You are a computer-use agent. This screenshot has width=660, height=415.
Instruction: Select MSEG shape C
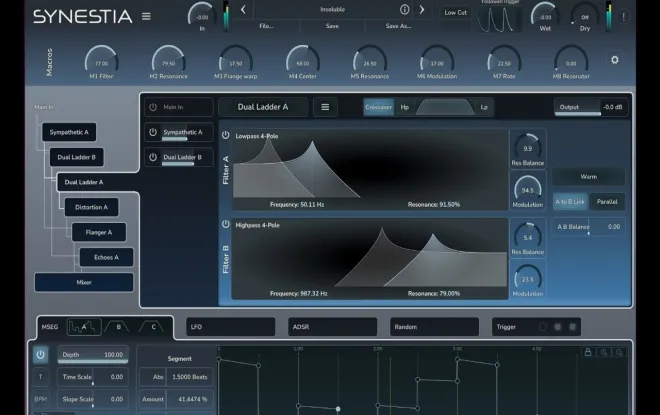(153, 327)
